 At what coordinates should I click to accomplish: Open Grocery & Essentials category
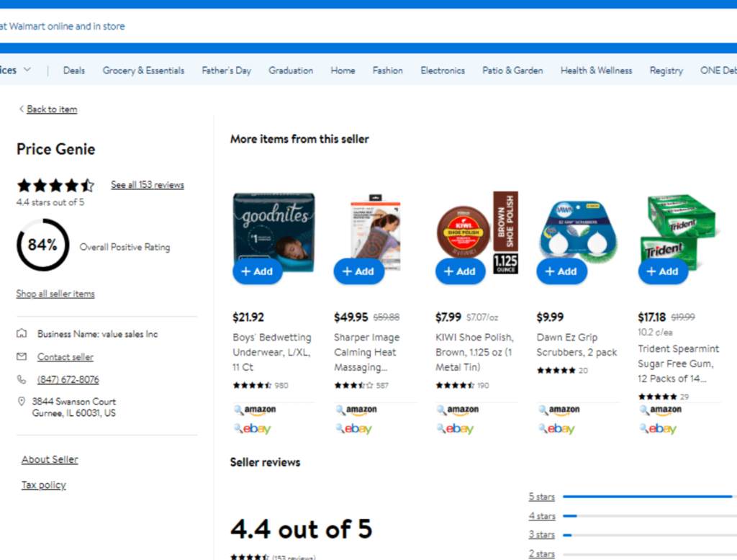143,71
